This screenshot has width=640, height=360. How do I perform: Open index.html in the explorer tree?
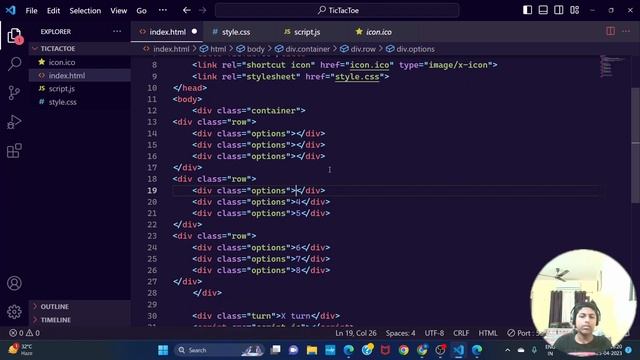pos(80,76)
